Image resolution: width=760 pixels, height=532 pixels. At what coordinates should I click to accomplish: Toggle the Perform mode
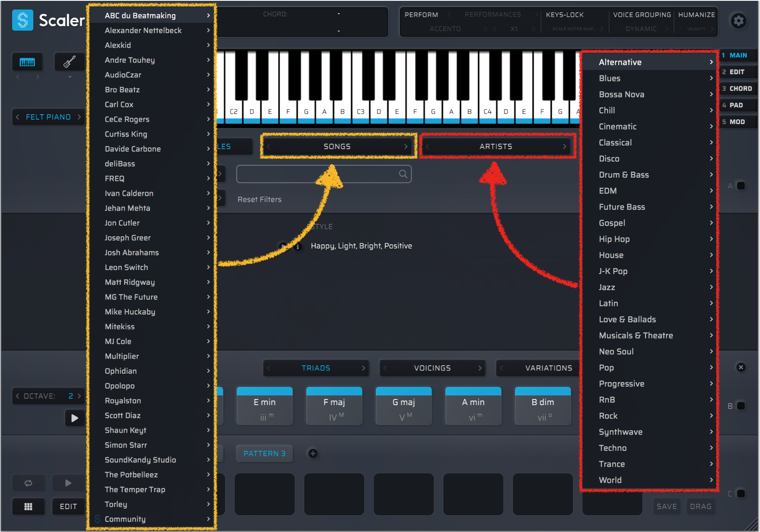point(421,14)
